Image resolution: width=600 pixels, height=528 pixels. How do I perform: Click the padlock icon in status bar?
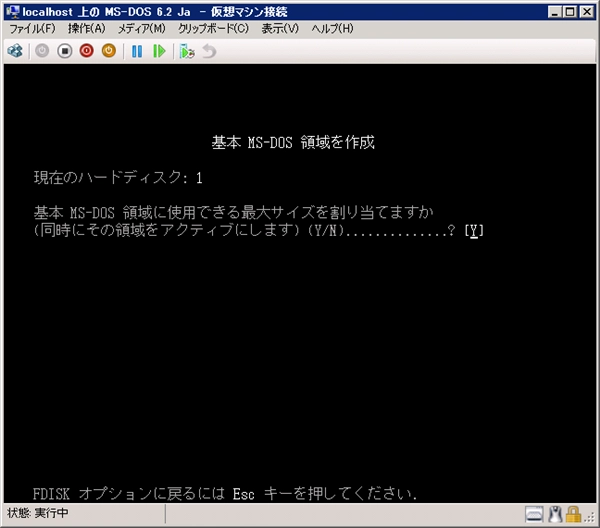click(573, 514)
